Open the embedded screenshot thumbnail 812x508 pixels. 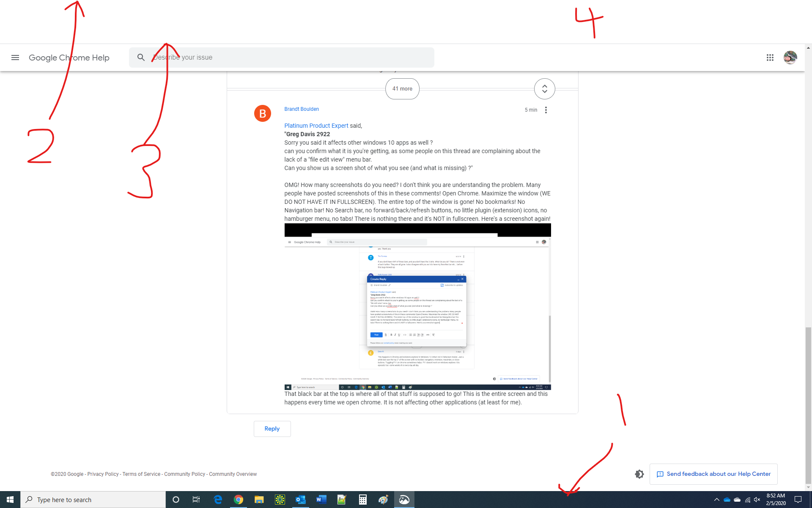(x=417, y=307)
